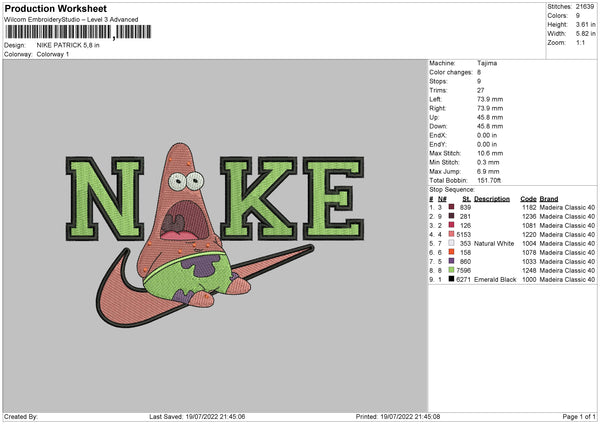Click the Machine value Tajima

click(487, 63)
